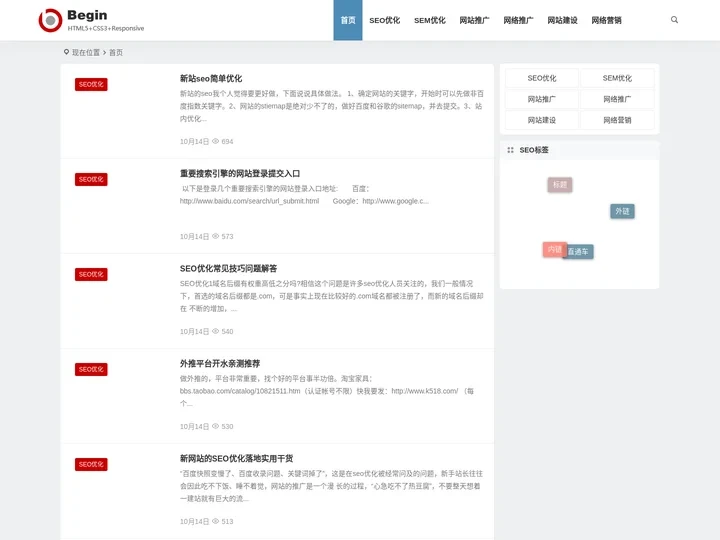
Task: Go to 网站推广 in top navigation
Action: [474, 20]
